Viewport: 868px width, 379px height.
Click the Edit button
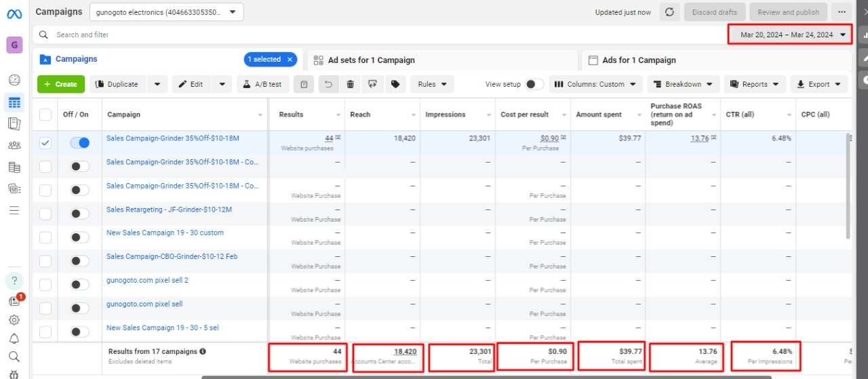192,84
